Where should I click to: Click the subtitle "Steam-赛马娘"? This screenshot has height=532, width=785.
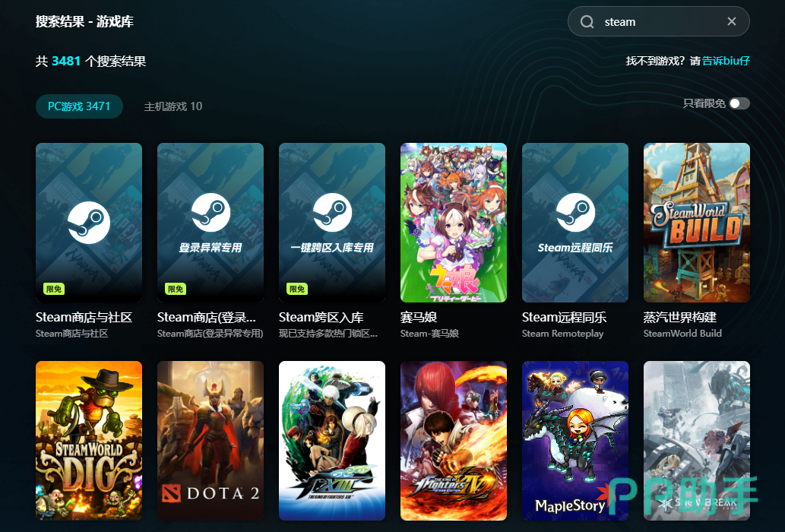point(429,334)
